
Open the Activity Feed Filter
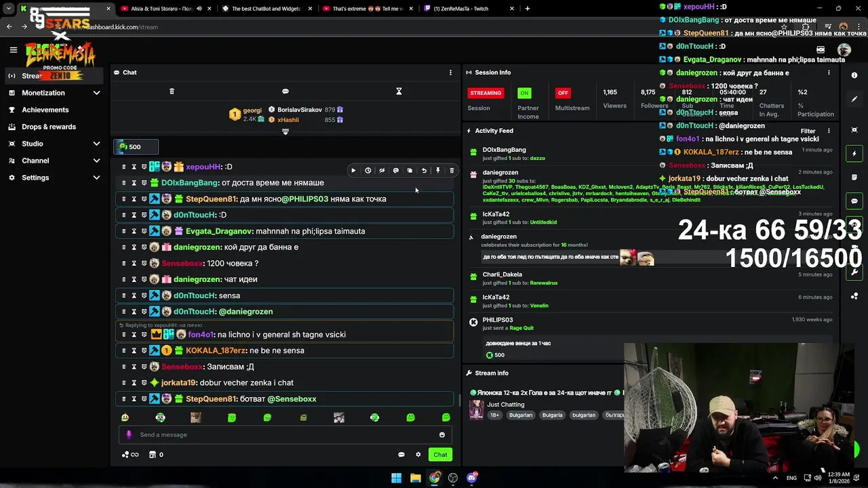tap(808, 131)
